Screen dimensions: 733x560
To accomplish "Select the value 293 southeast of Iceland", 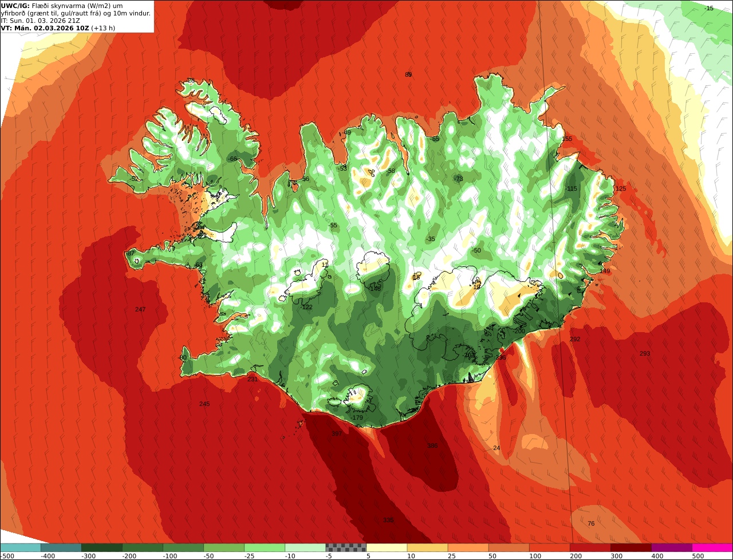I will pyautogui.click(x=645, y=353).
